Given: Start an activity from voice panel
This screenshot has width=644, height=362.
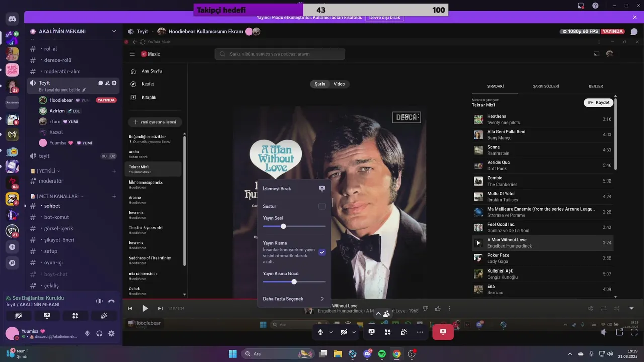Looking at the screenshot, I should pyautogui.click(x=75, y=316).
